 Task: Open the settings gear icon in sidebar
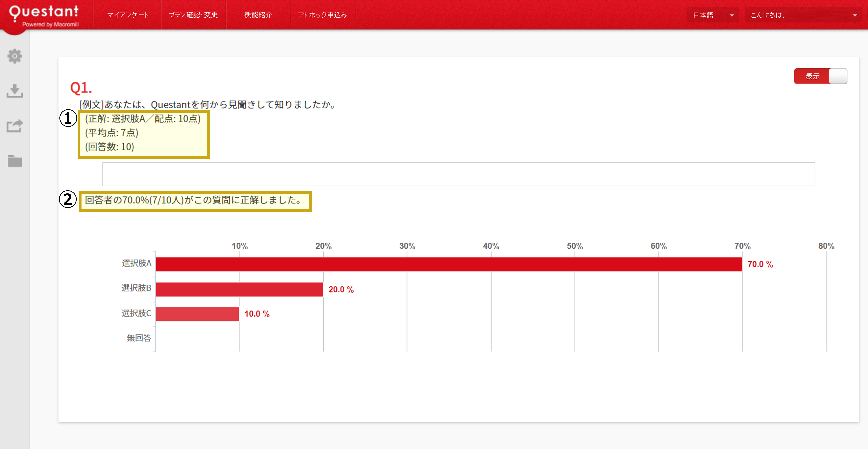click(x=15, y=56)
